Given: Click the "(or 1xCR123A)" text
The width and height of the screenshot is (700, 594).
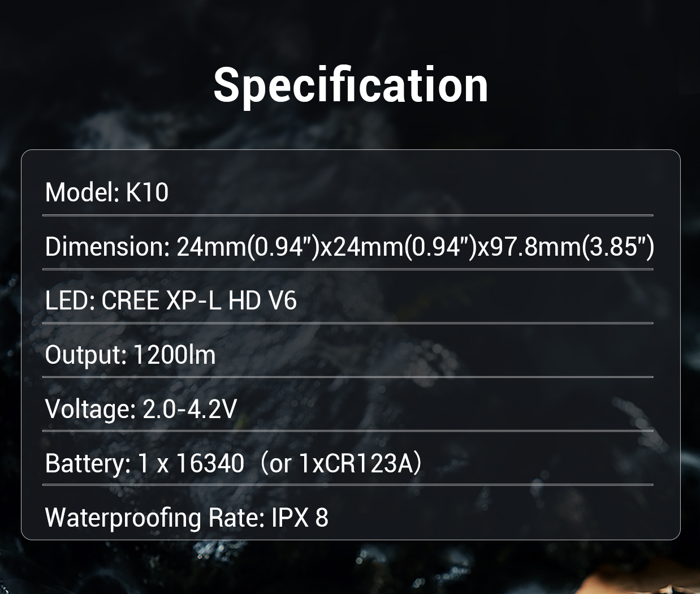Looking at the screenshot, I should click(342, 463).
